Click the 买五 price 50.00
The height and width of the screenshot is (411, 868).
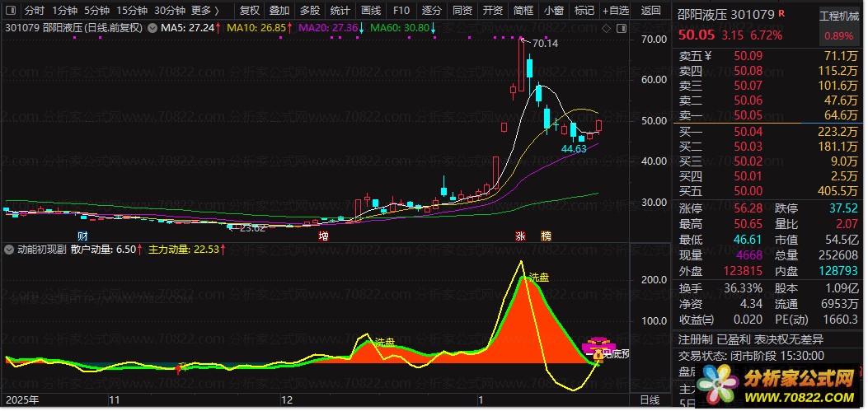748,191
